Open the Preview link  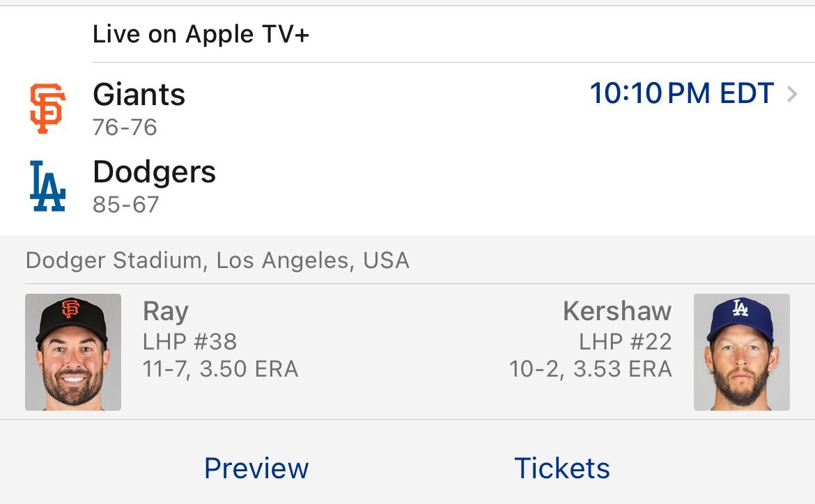click(x=256, y=468)
